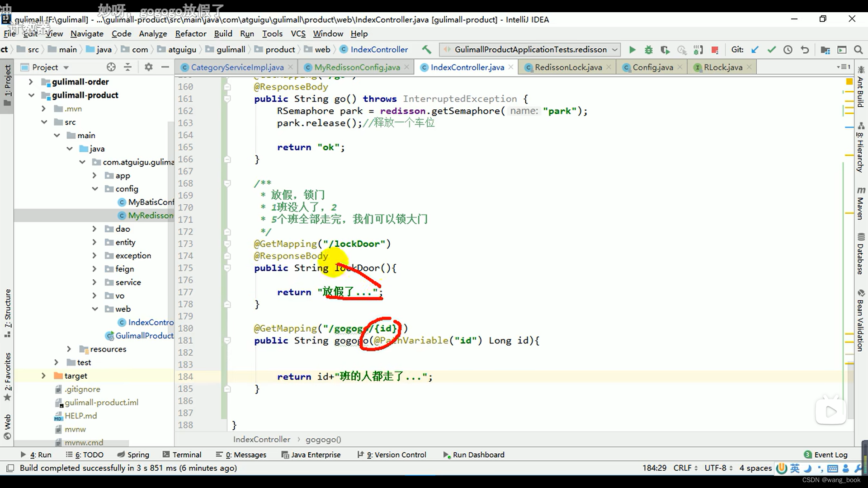Open project structure icon in toolbar
Screen dimensions: 868x488
click(825, 50)
